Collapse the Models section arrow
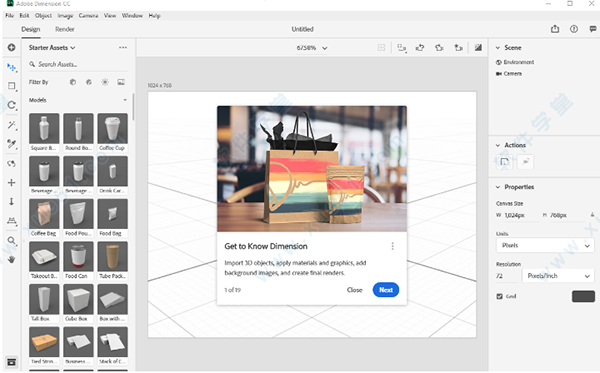 tap(125, 100)
